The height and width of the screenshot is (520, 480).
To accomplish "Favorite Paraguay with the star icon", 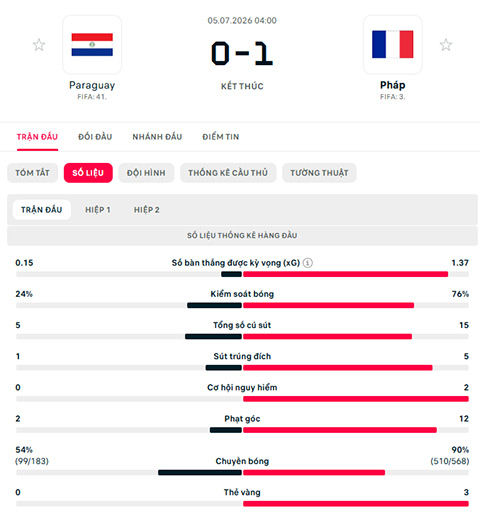I will coord(39,45).
